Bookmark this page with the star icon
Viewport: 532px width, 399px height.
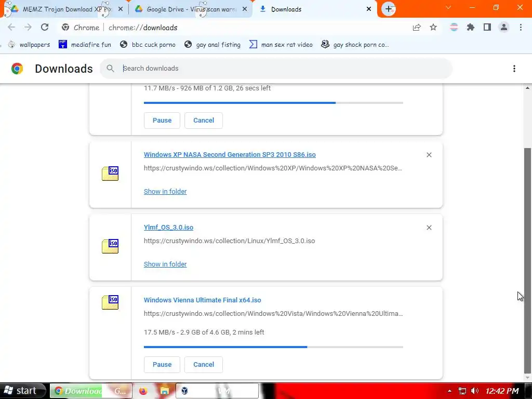[x=433, y=28]
